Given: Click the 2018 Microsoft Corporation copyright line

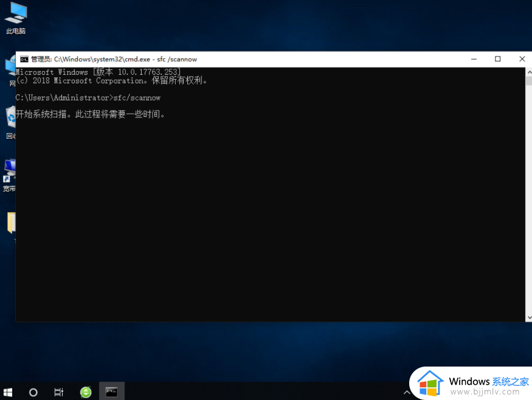Looking at the screenshot, I should (112, 80).
